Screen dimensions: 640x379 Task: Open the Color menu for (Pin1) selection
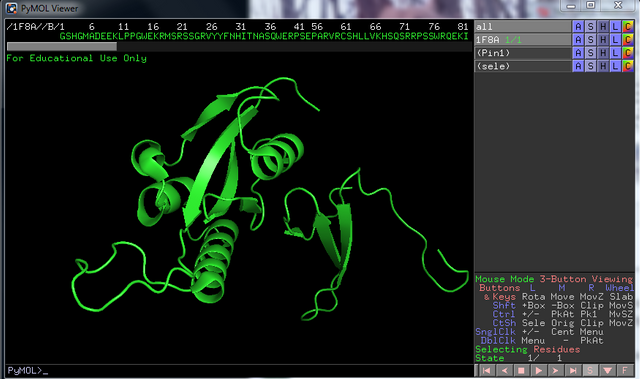[x=628, y=53]
